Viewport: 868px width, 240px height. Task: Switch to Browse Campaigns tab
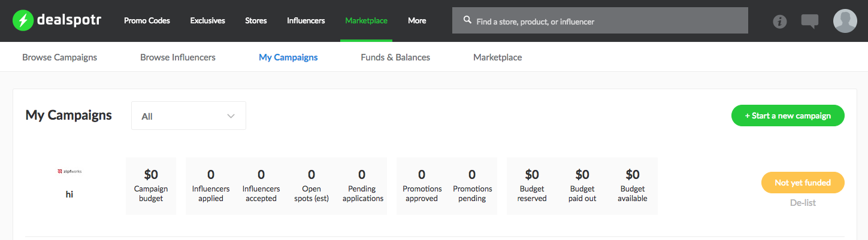(x=59, y=57)
